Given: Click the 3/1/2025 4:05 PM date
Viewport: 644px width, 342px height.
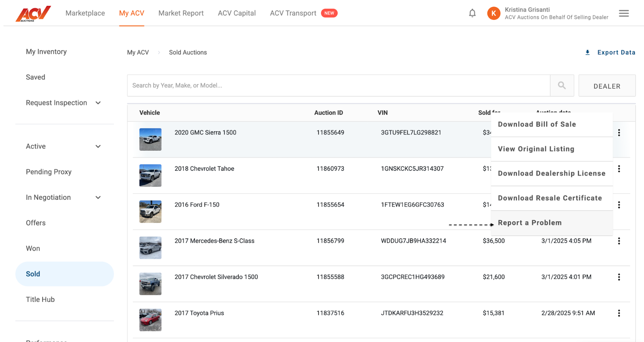Looking at the screenshot, I should [x=566, y=241].
